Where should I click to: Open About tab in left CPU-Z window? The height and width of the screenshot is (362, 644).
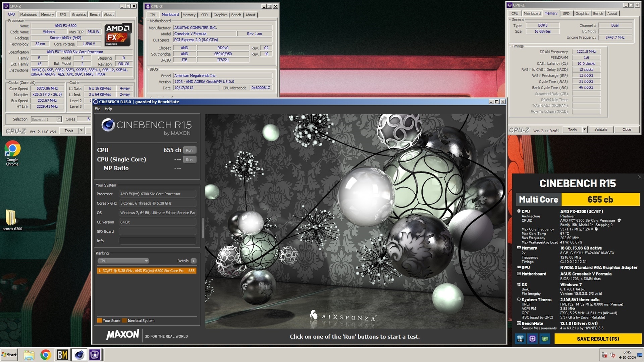click(x=109, y=14)
